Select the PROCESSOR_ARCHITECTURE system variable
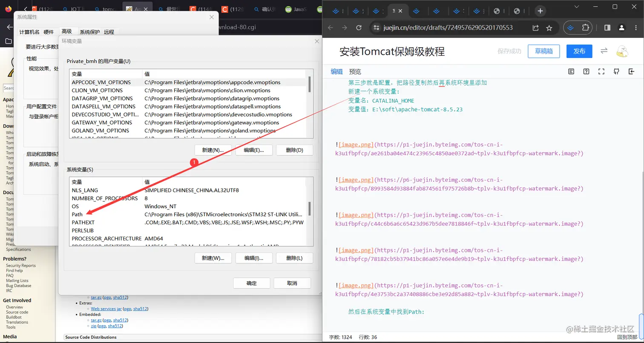The height and width of the screenshot is (343, 644). tap(187, 239)
